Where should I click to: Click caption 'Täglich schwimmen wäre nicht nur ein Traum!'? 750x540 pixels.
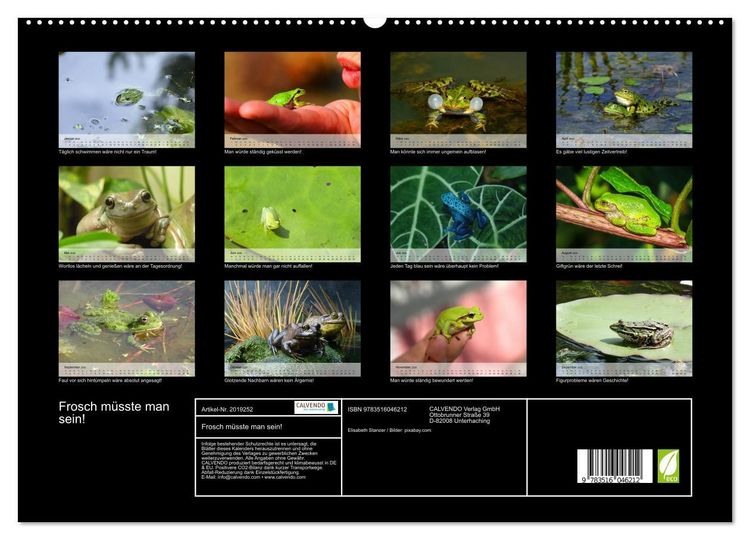(108, 152)
